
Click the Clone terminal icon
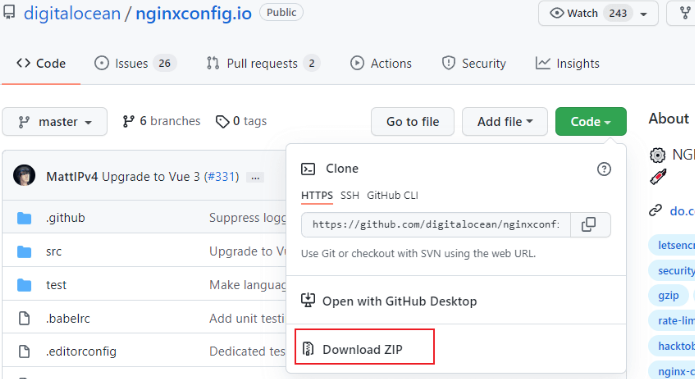click(308, 169)
